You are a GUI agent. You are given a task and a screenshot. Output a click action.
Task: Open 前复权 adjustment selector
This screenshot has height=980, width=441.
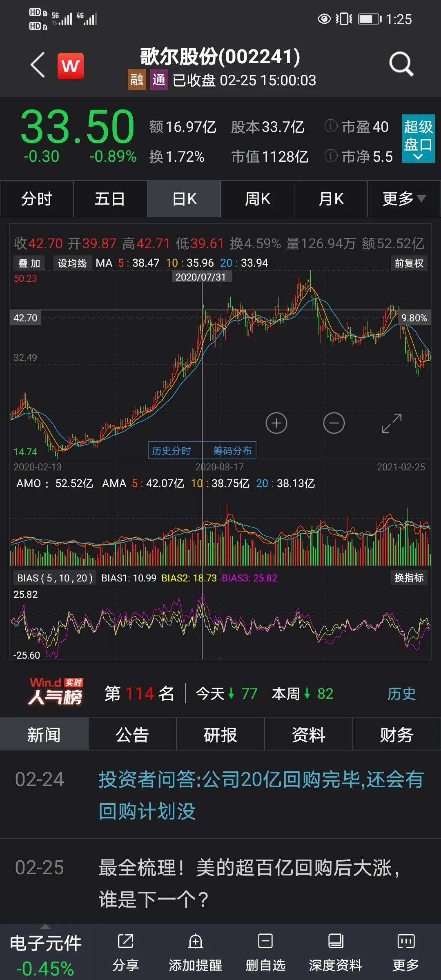[x=409, y=263]
